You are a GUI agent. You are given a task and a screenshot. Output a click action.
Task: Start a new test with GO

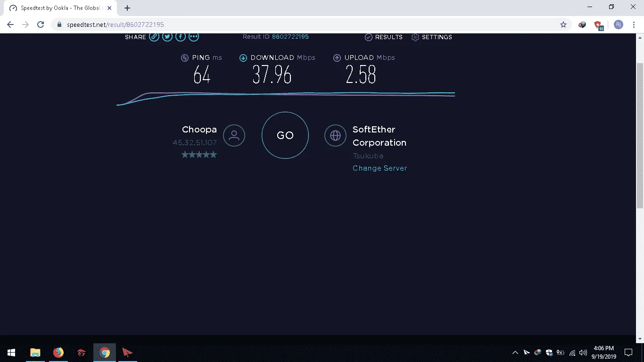(x=285, y=135)
